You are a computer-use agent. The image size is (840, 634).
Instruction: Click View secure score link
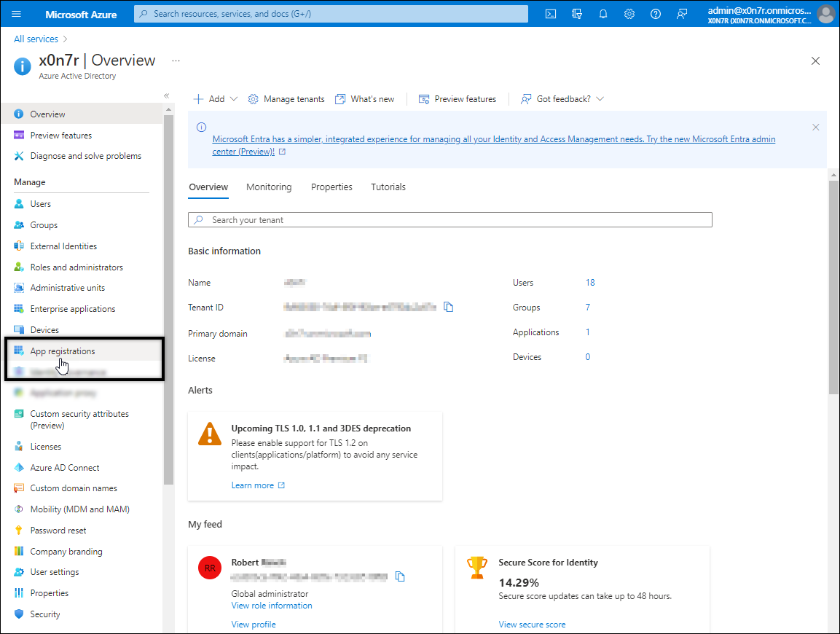click(x=532, y=625)
